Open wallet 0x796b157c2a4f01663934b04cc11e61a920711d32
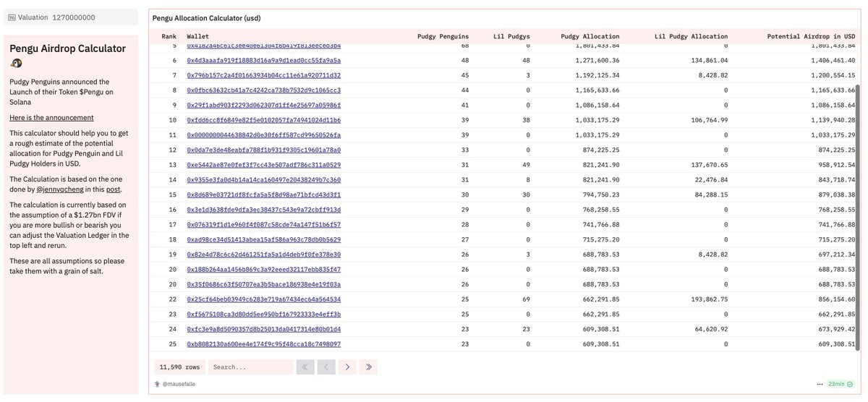Viewport: 868px width, 402px height. tap(263, 75)
